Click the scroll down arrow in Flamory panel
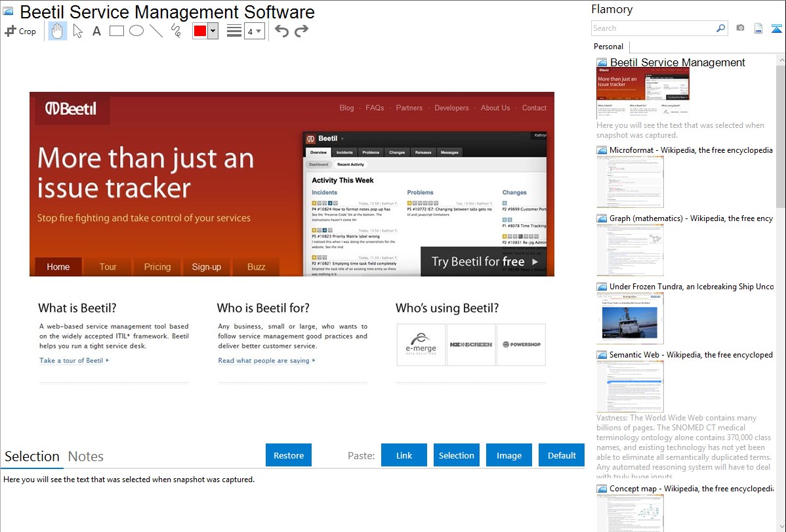This screenshot has height=532, width=786. click(781, 527)
